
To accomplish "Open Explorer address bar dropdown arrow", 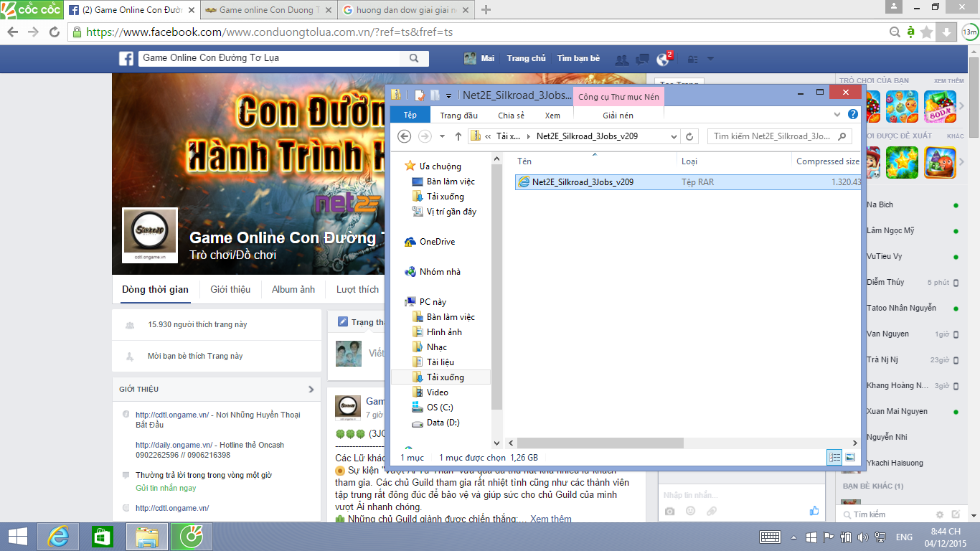I will click(x=674, y=136).
